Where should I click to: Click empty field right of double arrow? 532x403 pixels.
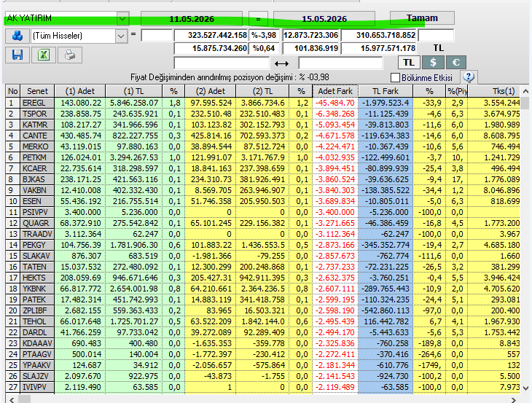[340, 63]
